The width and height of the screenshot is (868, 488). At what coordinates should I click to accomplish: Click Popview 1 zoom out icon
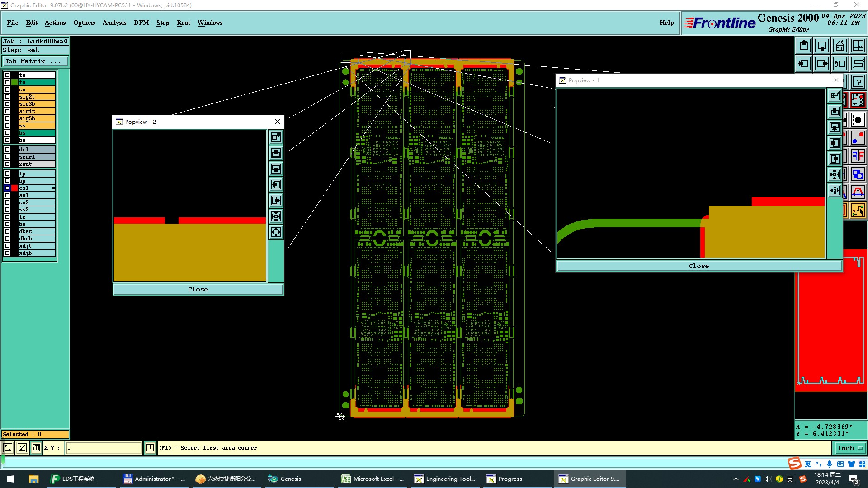pos(835,190)
